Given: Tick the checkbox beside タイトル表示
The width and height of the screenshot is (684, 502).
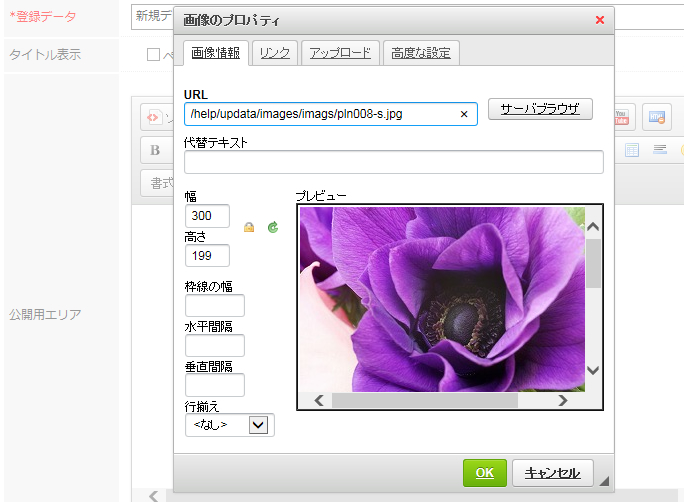Looking at the screenshot, I should pos(154,55).
